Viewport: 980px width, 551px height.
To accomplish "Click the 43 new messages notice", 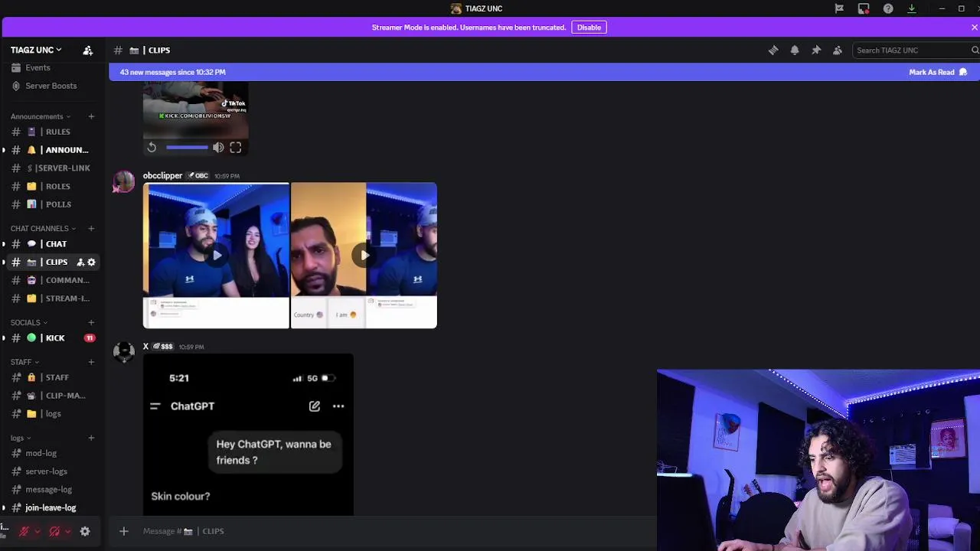I will (173, 72).
